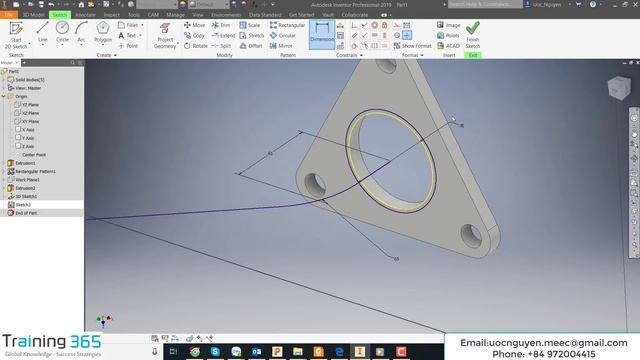The width and height of the screenshot is (640, 360).
Task: Switch to the Inspect tab
Action: [111, 15]
